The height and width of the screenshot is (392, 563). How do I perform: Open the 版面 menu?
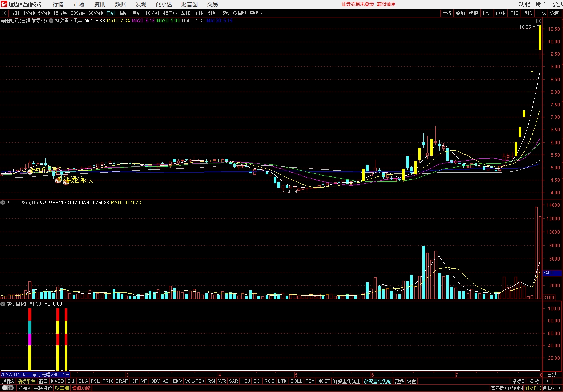pyautogui.click(x=541, y=4)
